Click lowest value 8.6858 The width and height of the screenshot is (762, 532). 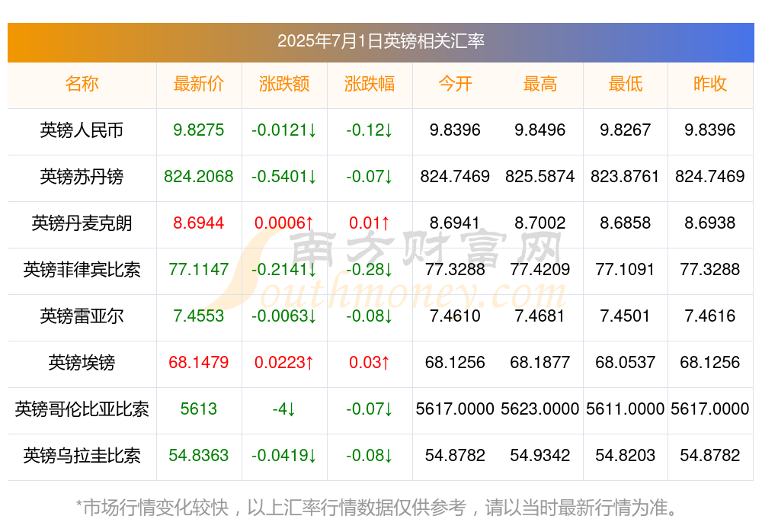[x=625, y=223]
